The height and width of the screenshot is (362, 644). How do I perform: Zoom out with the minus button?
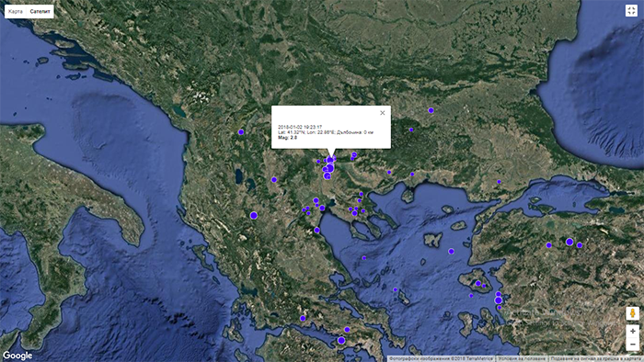pyautogui.click(x=633, y=344)
